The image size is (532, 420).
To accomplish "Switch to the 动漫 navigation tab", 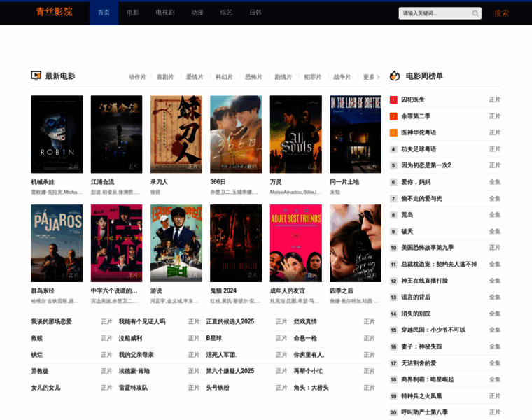I will tap(197, 13).
